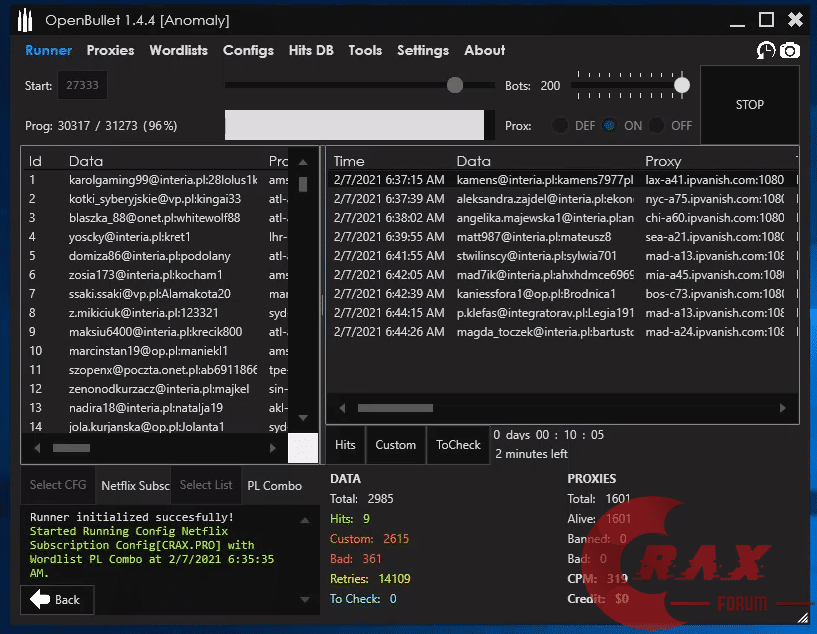Click the progress bar
Screen dimensions: 817x634
point(360,125)
